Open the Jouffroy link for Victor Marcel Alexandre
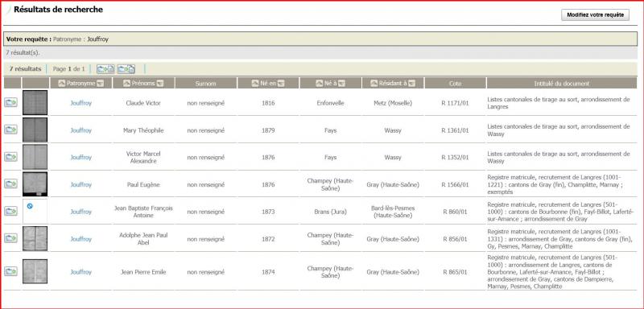 [81, 157]
